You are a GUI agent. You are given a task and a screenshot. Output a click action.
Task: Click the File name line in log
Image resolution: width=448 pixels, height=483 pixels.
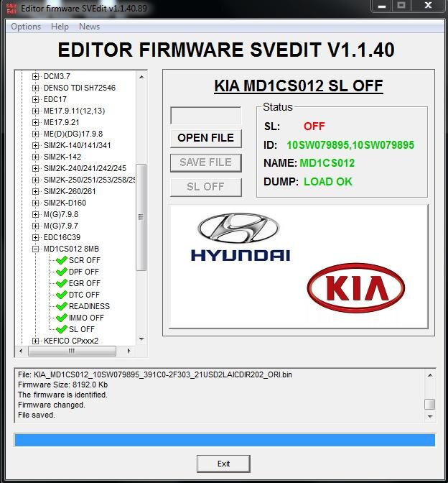point(155,375)
